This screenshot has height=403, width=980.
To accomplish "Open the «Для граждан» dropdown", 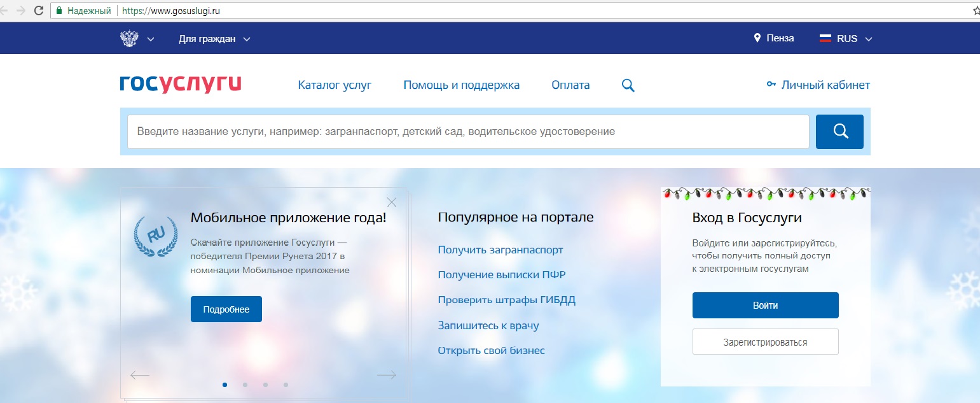I will pos(214,39).
